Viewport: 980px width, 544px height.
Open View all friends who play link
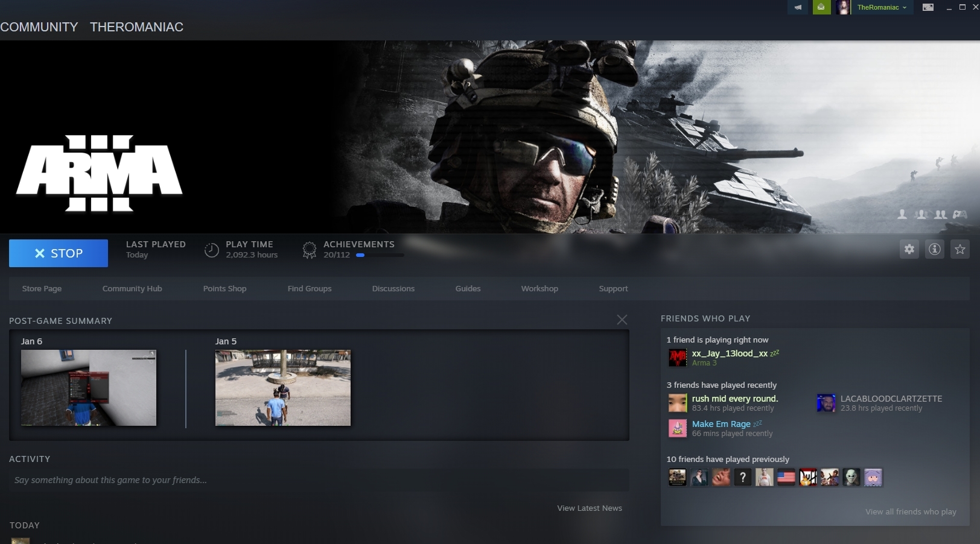[911, 512]
